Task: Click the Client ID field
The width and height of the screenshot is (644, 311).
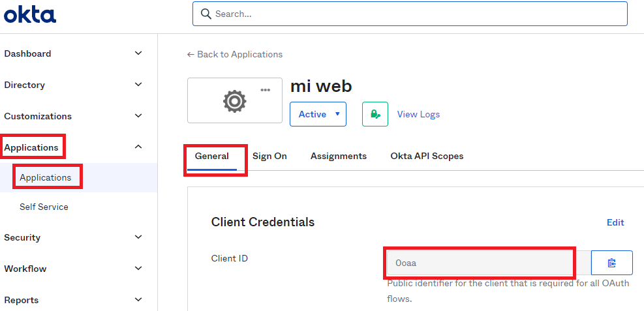Action: point(480,263)
